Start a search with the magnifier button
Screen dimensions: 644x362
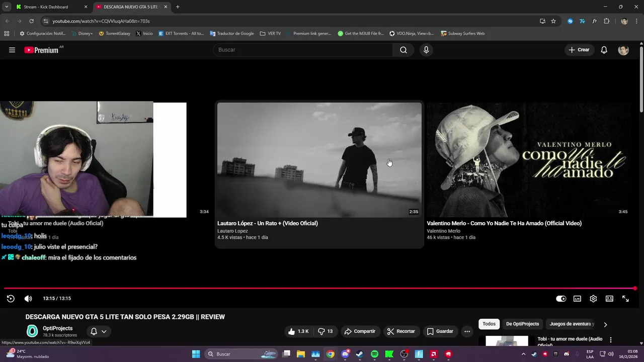tap(404, 50)
